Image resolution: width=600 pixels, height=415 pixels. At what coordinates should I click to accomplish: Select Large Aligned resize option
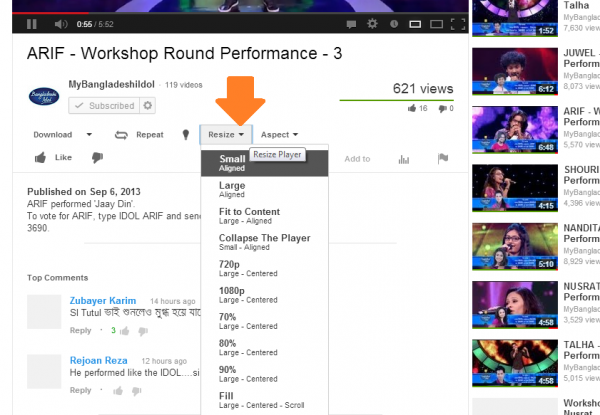tap(264, 189)
